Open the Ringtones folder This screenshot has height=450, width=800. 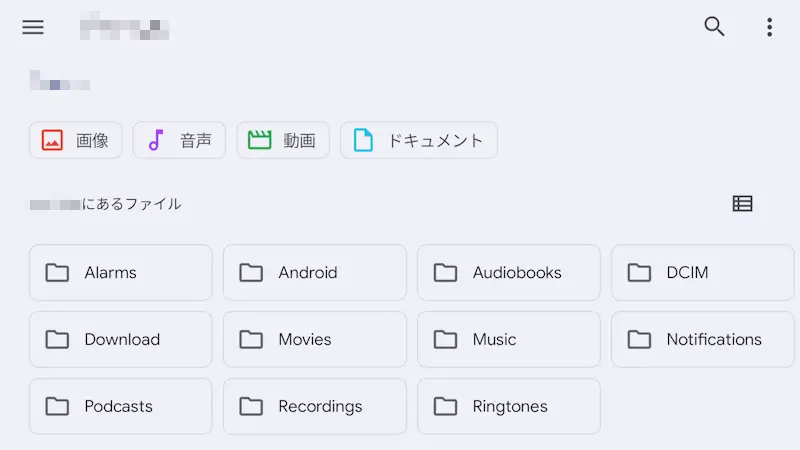[x=509, y=406]
